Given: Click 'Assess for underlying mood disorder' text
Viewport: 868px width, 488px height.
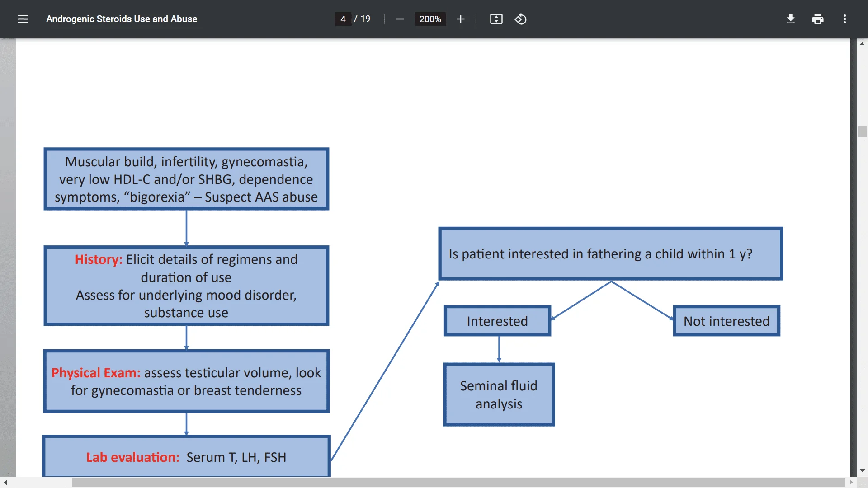Looking at the screenshot, I should pyautogui.click(x=186, y=295).
